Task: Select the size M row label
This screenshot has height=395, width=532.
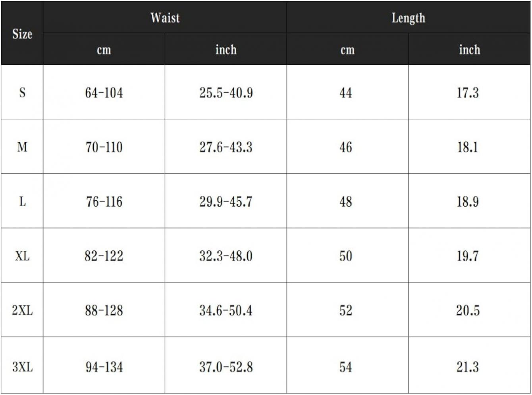Action: coord(22,147)
